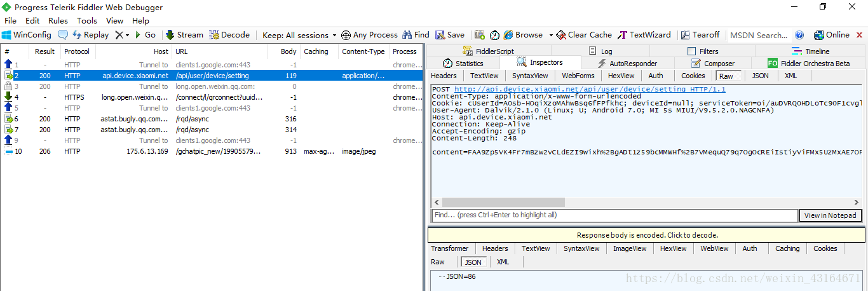Screen dimensions: 868x291
Task: Click Tearoff to detach inspectors
Action: [700, 35]
